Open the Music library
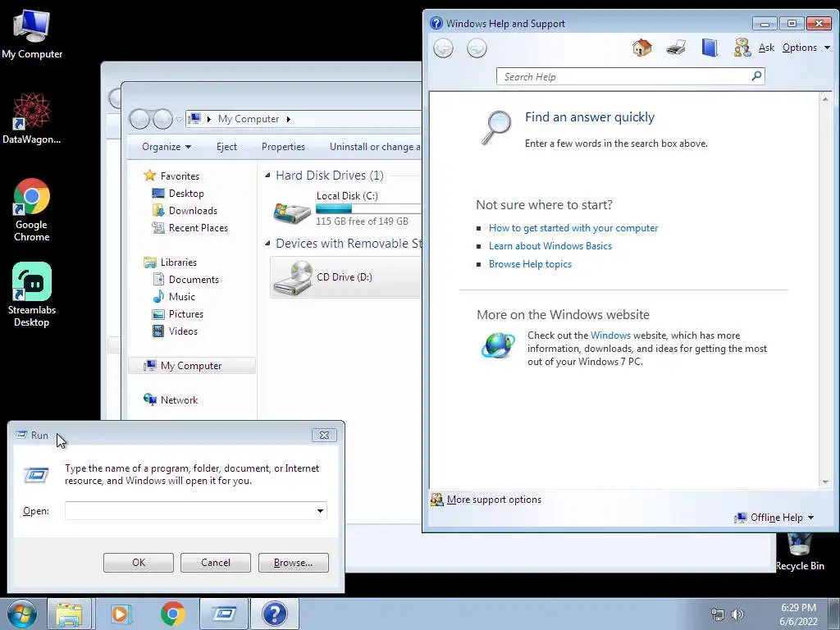 click(x=181, y=297)
